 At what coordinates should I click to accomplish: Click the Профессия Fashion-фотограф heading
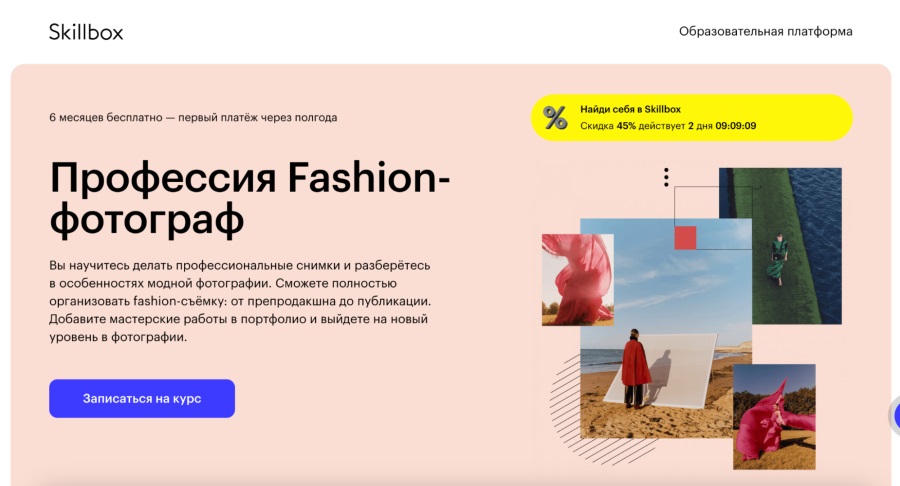(x=250, y=198)
